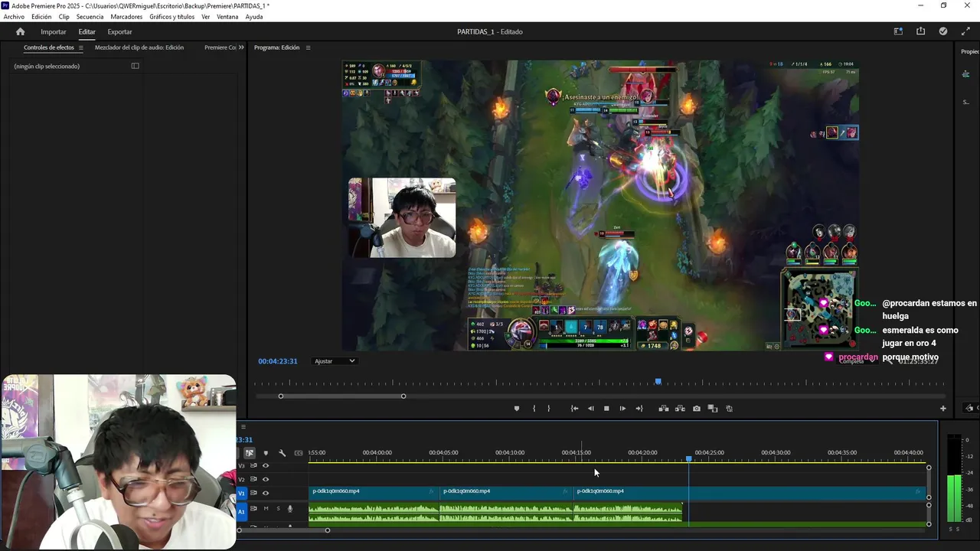Viewport: 980px width, 551px height.
Task: Click the program monitor playhead marker
Action: tap(658, 381)
